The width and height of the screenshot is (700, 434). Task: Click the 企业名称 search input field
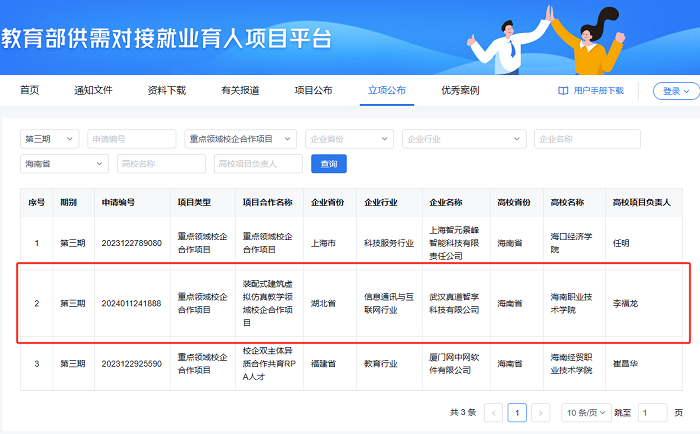tap(586, 139)
